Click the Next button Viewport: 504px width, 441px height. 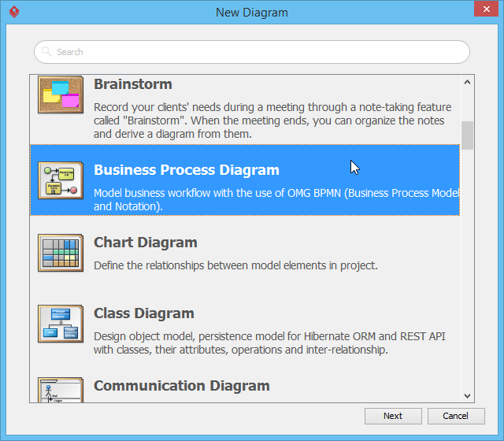pos(393,416)
